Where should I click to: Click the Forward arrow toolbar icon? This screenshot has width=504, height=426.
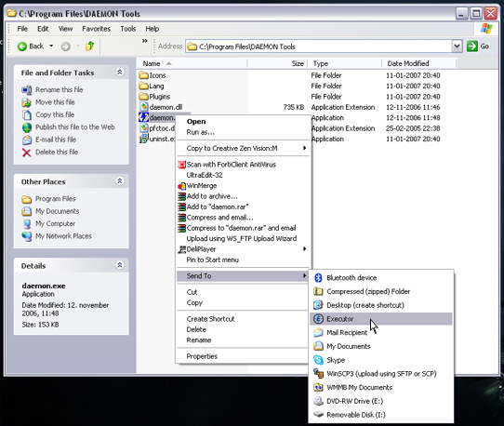66,47
